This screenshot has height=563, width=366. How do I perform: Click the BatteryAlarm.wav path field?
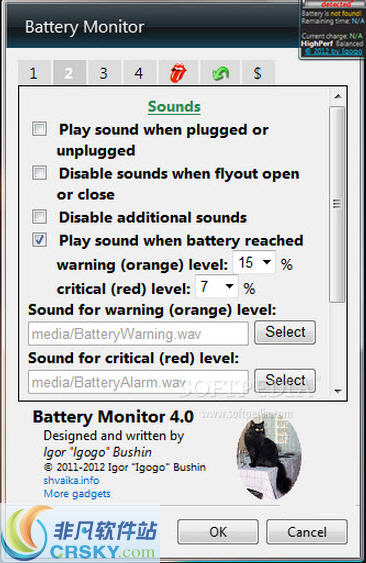(x=138, y=382)
